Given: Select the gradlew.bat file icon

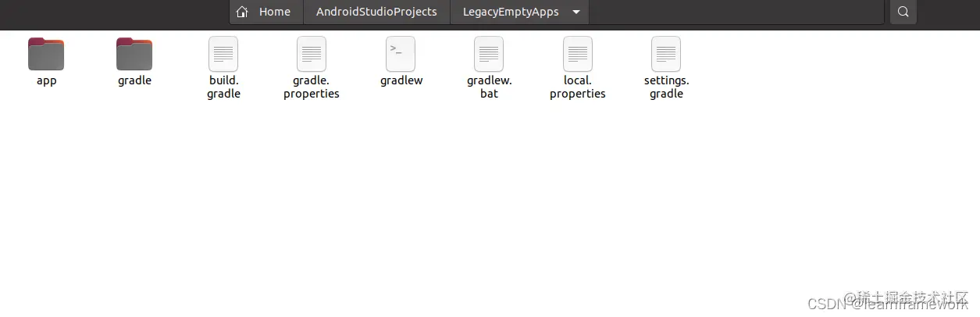Looking at the screenshot, I should pyautogui.click(x=489, y=54).
